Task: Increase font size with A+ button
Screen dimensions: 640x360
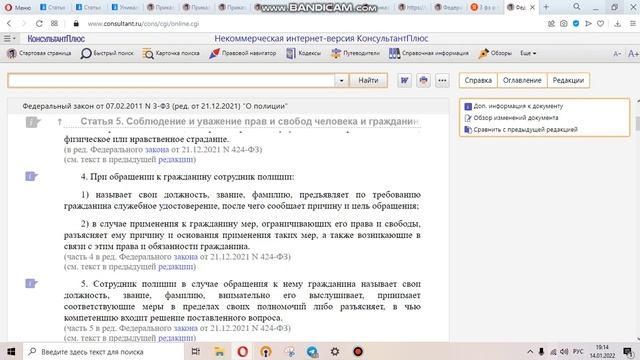Action: point(633,54)
